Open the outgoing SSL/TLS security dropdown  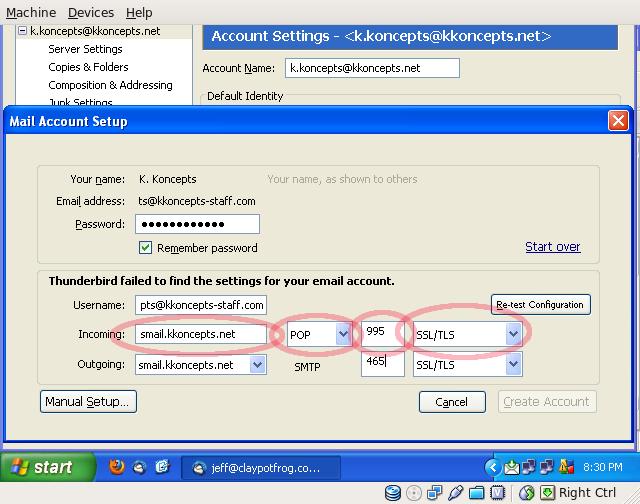(x=513, y=364)
